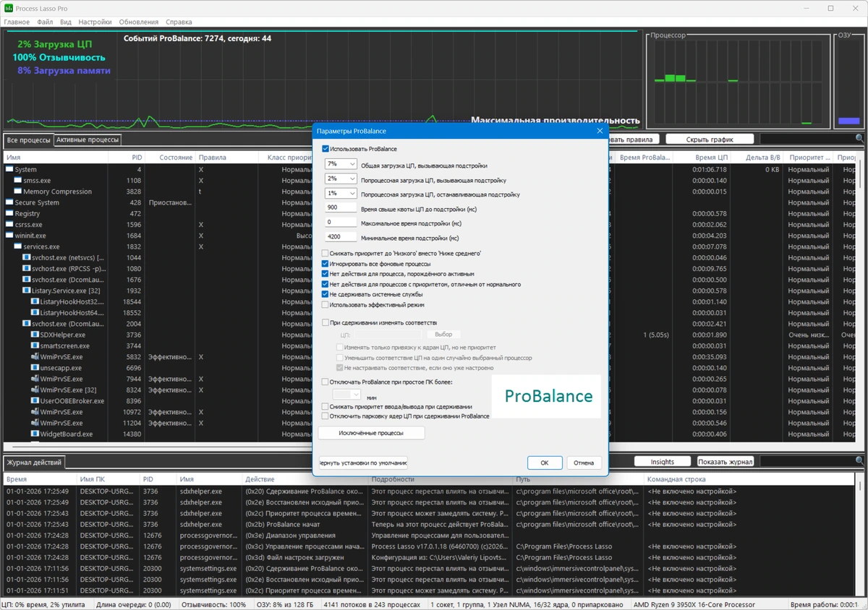Sort processes by the PID column header
This screenshot has width=868, height=610.
(127, 157)
